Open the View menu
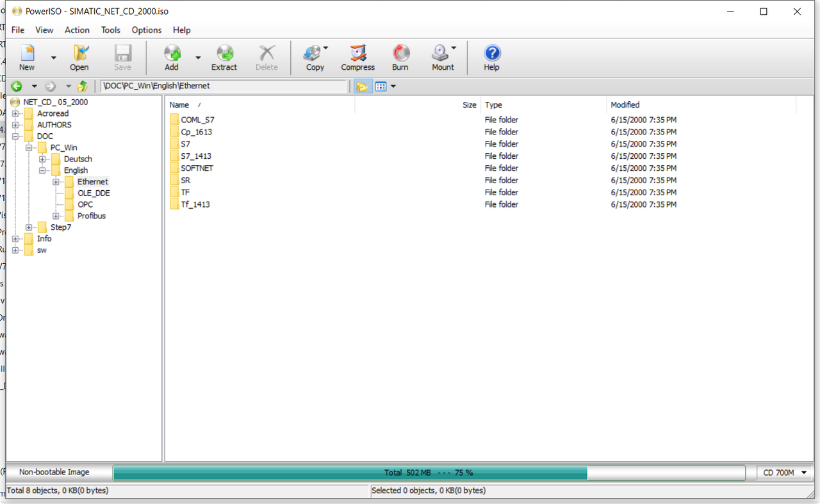Viewport: 820px width, 504px height. click(44, 30)
